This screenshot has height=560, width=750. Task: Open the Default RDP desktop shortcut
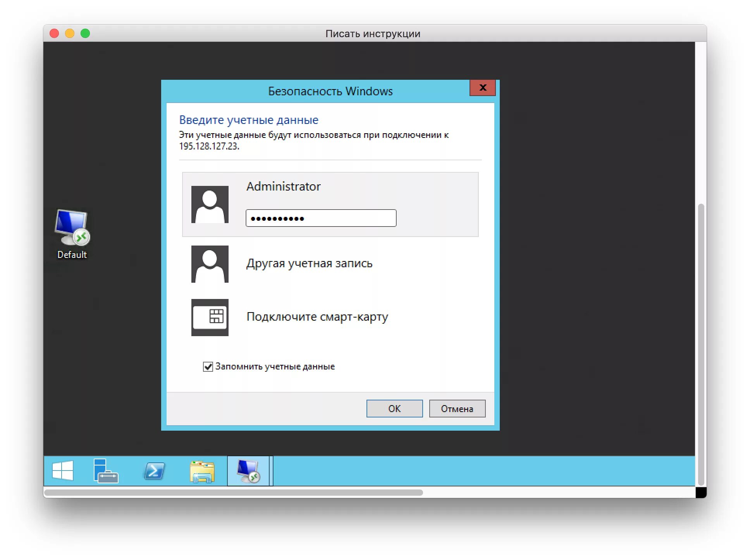[72, 234]
